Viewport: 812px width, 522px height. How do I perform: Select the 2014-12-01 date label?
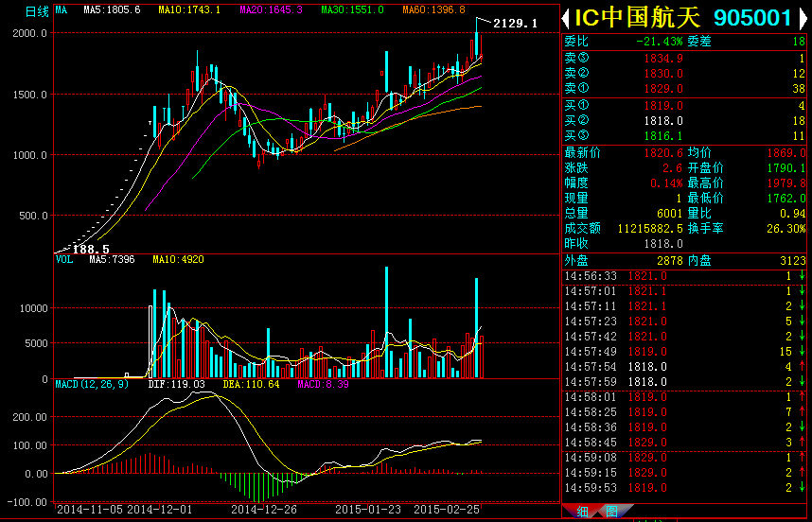[x=160, y=510]
